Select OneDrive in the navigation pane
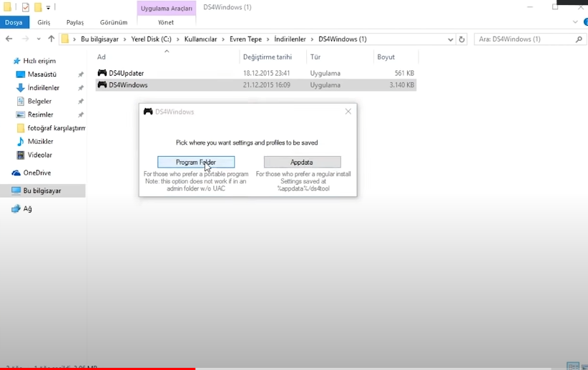588x370 pixels. tap(36, 173)
